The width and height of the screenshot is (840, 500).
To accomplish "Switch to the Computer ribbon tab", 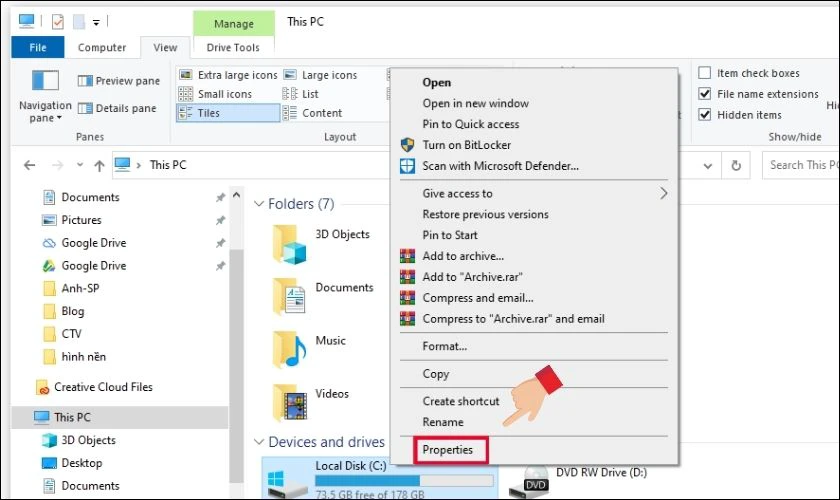I will tap(102, 47).
